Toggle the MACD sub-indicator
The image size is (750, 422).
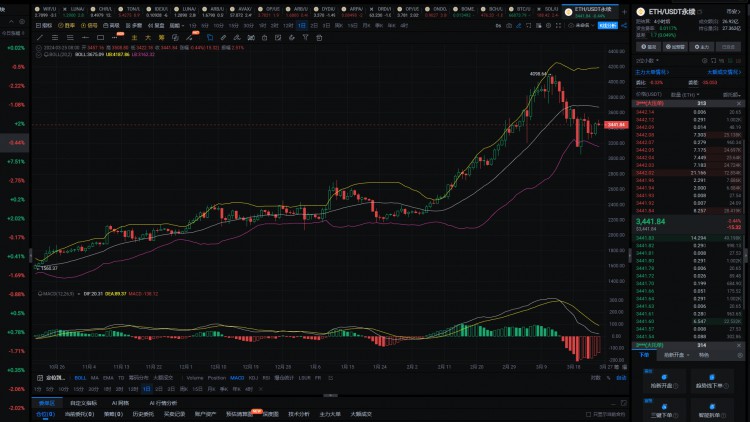click(237, 378)
